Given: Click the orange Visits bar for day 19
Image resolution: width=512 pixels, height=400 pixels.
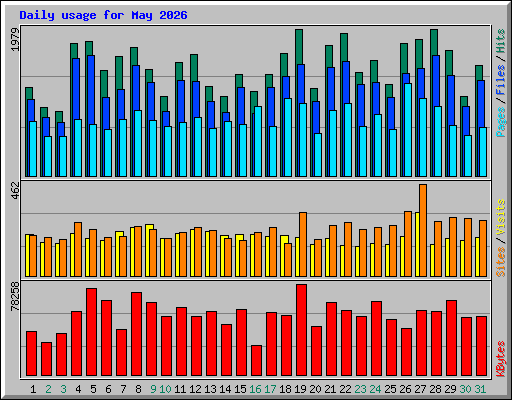Looking at the screenshot, I should click(303, 244).
